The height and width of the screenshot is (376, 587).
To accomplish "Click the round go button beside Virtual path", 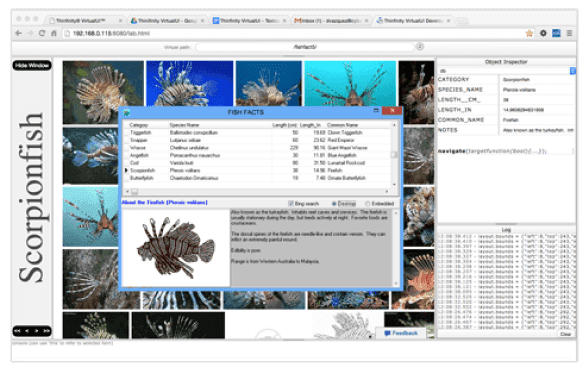I will (x=420, y=46).
